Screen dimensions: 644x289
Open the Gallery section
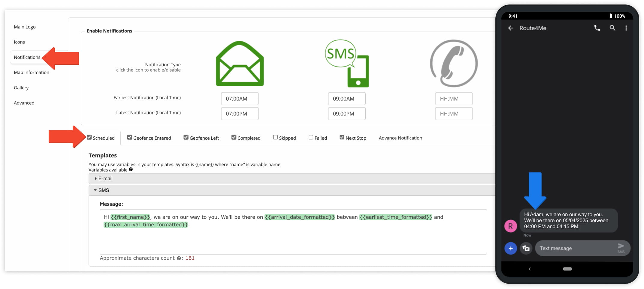point(21,88)
